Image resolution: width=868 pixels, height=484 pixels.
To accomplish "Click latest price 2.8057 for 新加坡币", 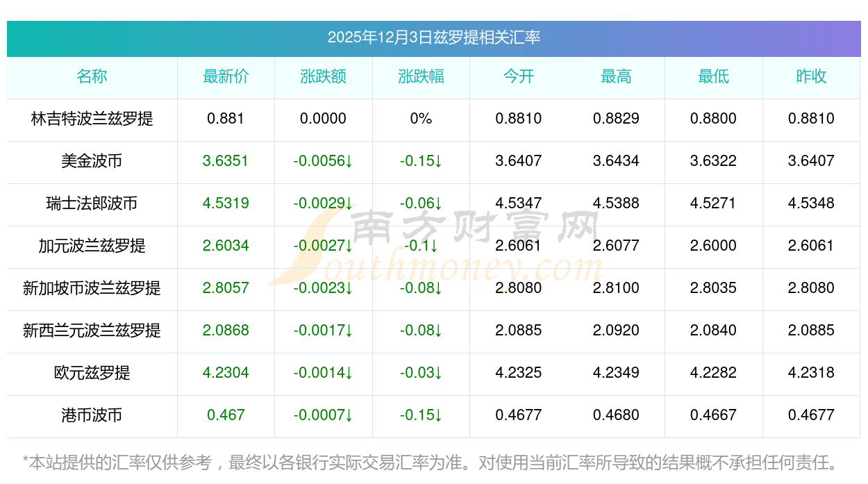I will click(226, 288).
